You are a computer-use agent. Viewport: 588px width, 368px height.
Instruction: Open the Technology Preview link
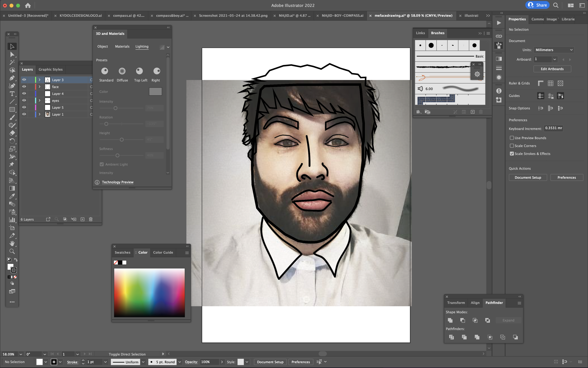118,182
